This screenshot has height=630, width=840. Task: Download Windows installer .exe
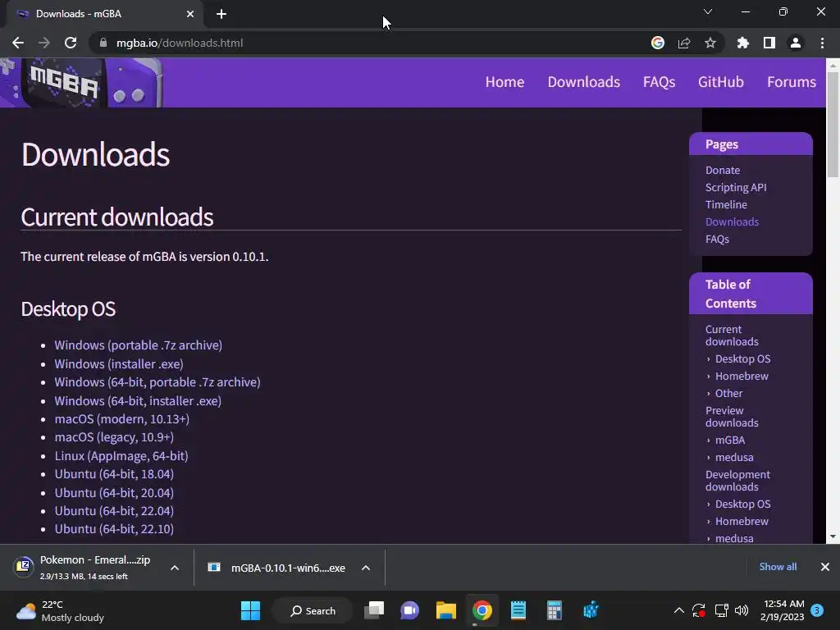[119, 363]
